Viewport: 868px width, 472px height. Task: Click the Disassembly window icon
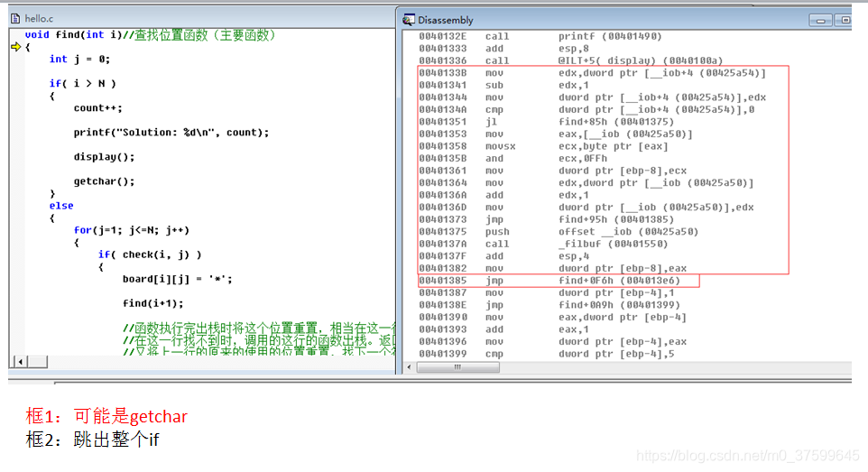(409, 20)
